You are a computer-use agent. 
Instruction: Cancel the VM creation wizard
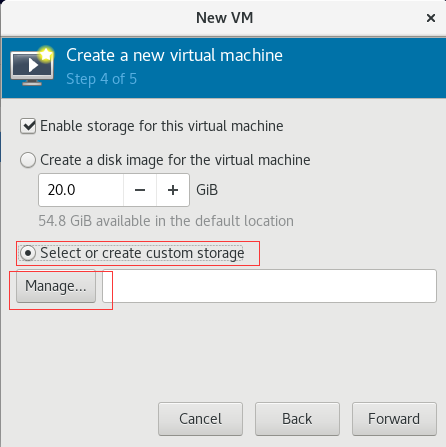[x=200, y=419]
